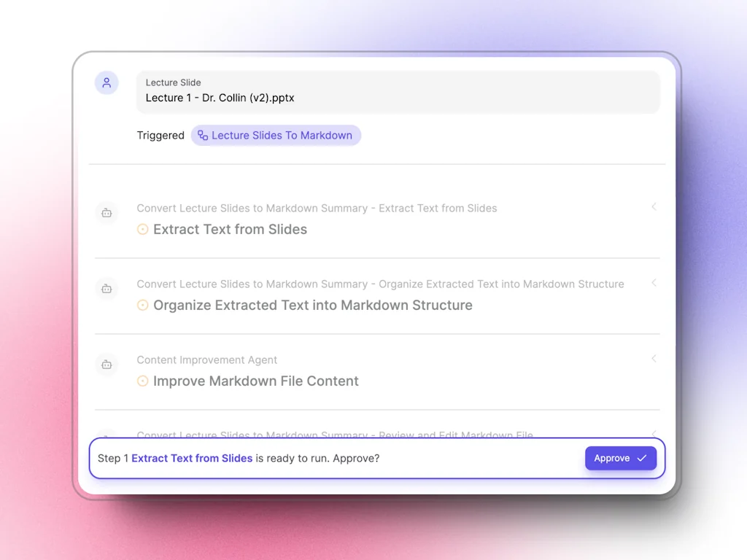This screenshot has width=747, height=560.
Task: Click the Content Improvement Agent robot icon
Action: [107, 365]
